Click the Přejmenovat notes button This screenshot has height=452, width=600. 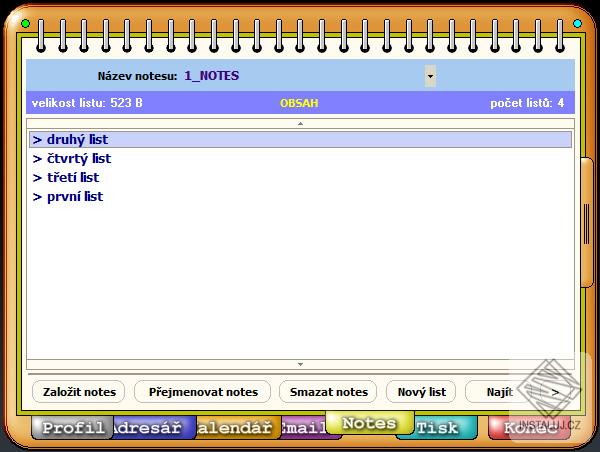pyautogui.click(x=203, y=392)
